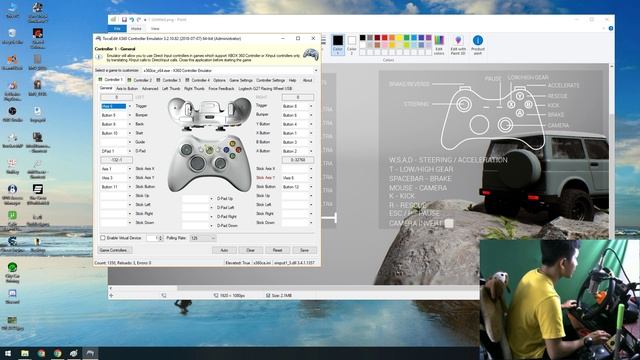Click info icon in emulator yellow banner
640x360 pixels.
[x=99, y=57]
